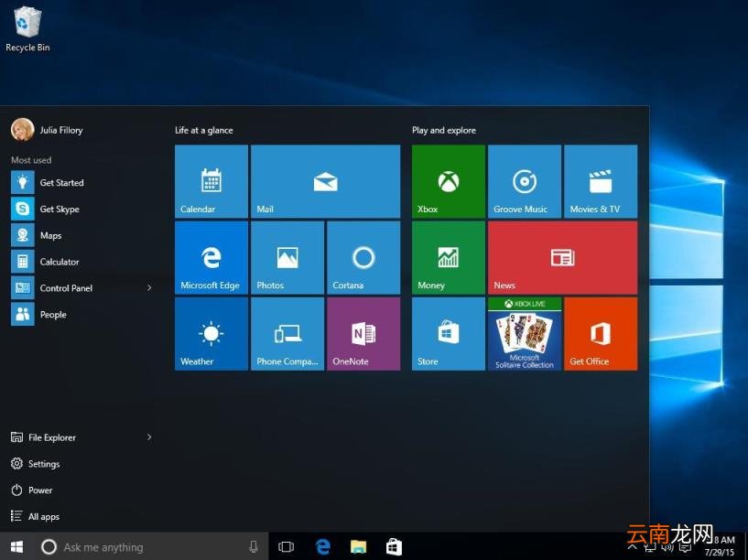Expand the Control Panel jump list arrow
The image size is (748, 560).
(149, 288)
